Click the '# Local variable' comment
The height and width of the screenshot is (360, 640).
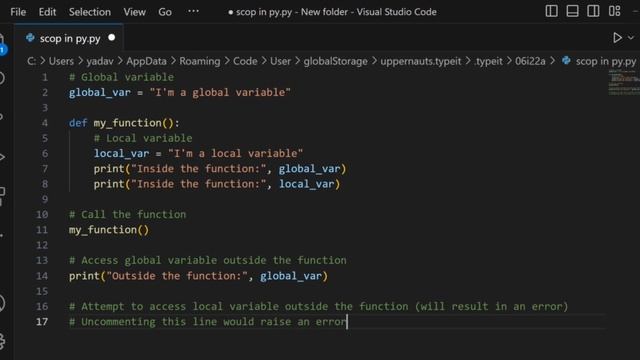tap(143, 138)
